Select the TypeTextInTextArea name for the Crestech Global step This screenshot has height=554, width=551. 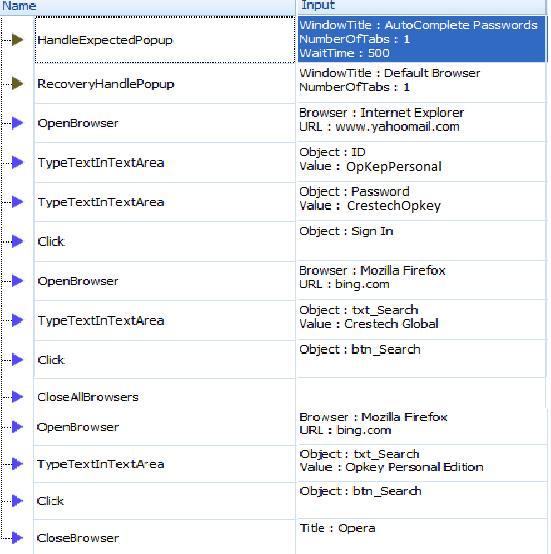pos(165,320)
